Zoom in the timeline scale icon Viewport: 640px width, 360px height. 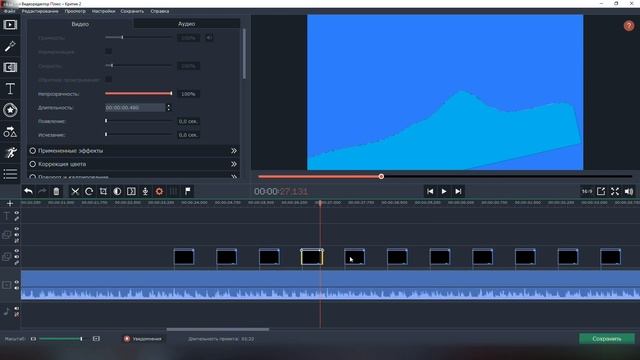pyautogui.click(x=96, y=339)
